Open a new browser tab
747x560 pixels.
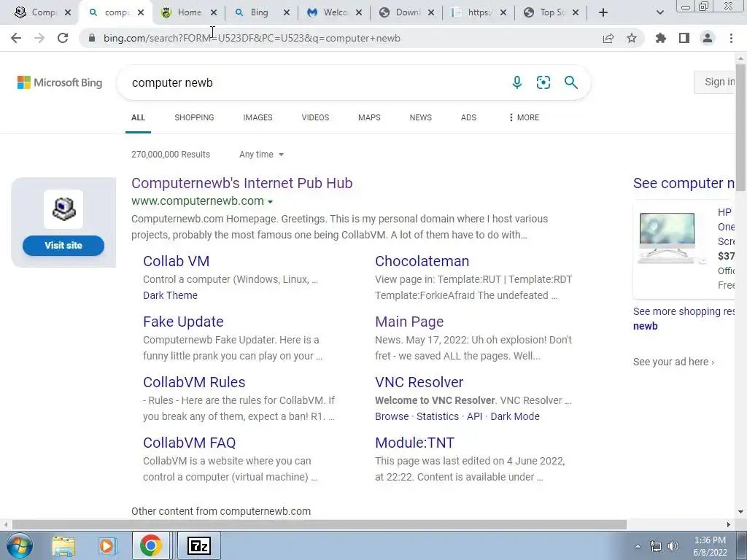point(603,12)
